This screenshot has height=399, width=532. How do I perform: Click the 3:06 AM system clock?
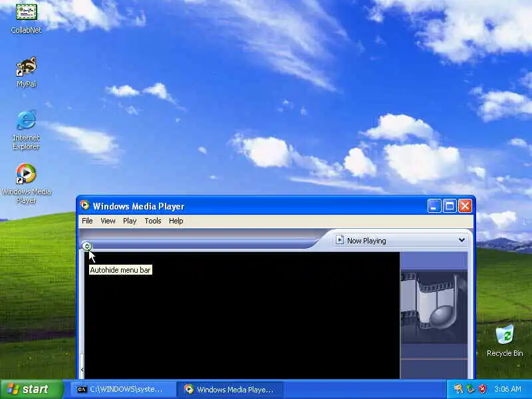coord(507,389)
